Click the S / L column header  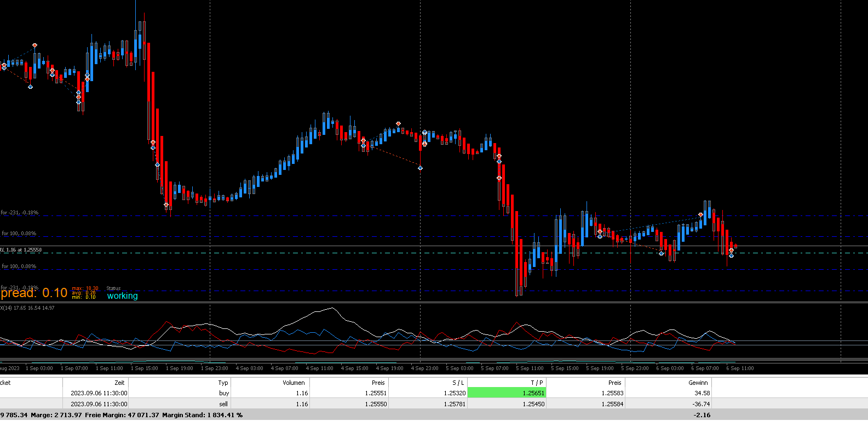tap(458, 383)
